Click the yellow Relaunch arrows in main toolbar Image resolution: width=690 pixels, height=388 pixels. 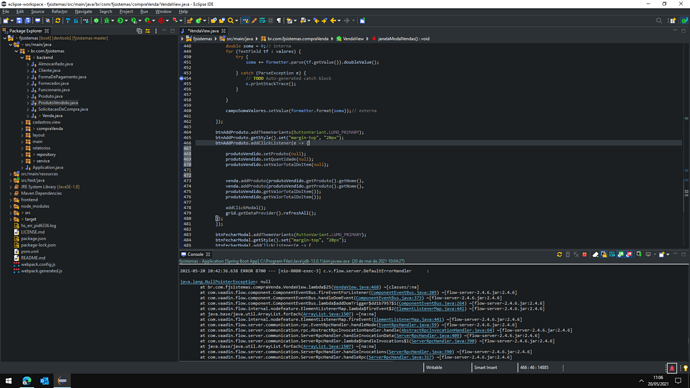(58, 21)
